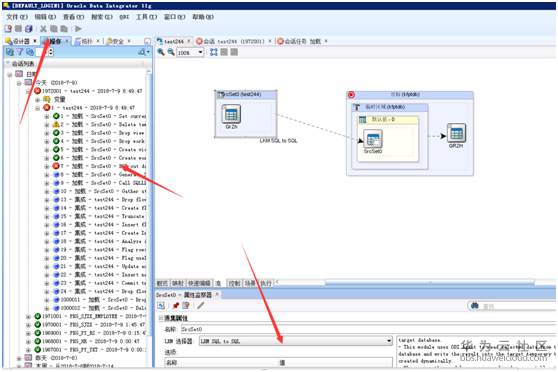
Task: Click the SrcSet0 name input field
Action: click(368, 329)
